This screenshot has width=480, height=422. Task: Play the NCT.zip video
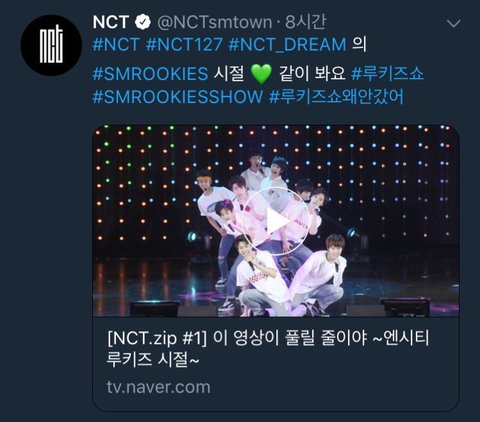coord(276,221)
